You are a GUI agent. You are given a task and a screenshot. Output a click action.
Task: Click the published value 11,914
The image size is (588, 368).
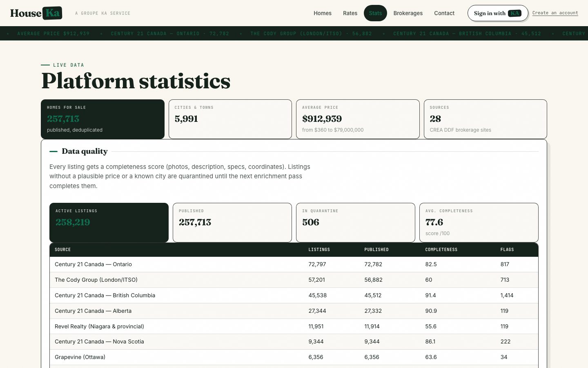[372, 327]
